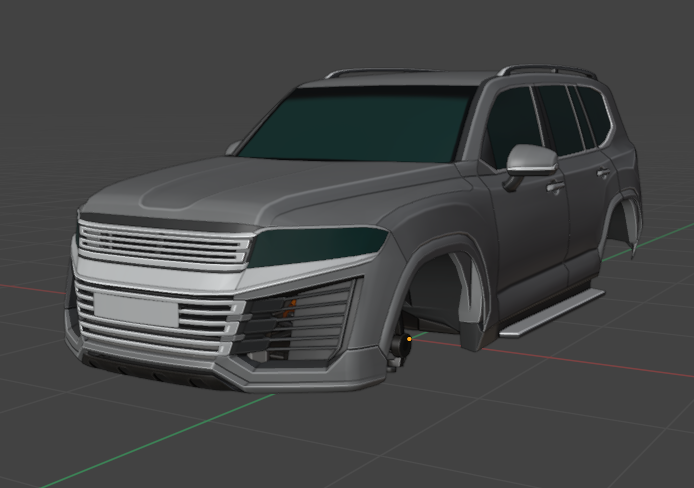The image size is (694, 488).
Task: Select the windshield glass on the car
Action: [354, 124]
